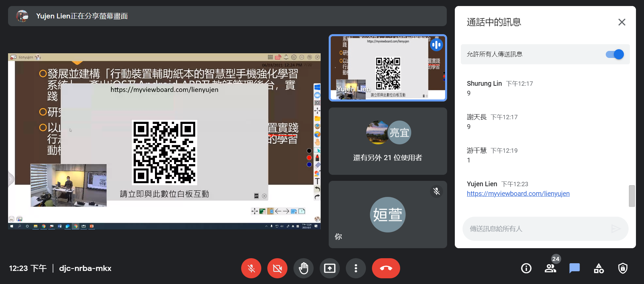Click the Windows Start button in shared taskbar
644x284 pixels.
pyautogui.click(x=12, y=226)
